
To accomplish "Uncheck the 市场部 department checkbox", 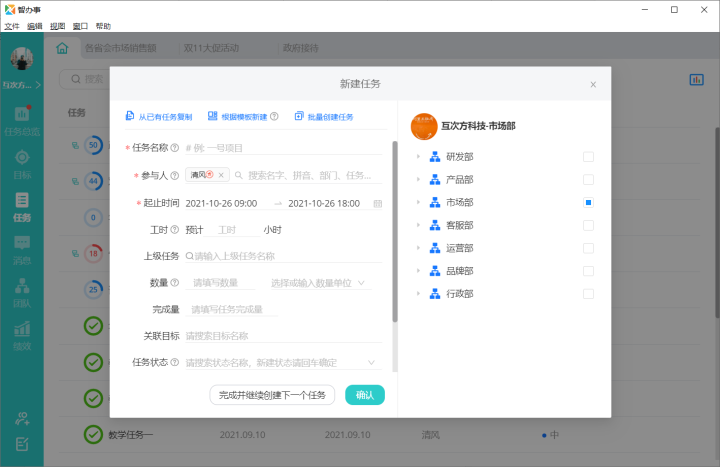I will tap(588, 203).
